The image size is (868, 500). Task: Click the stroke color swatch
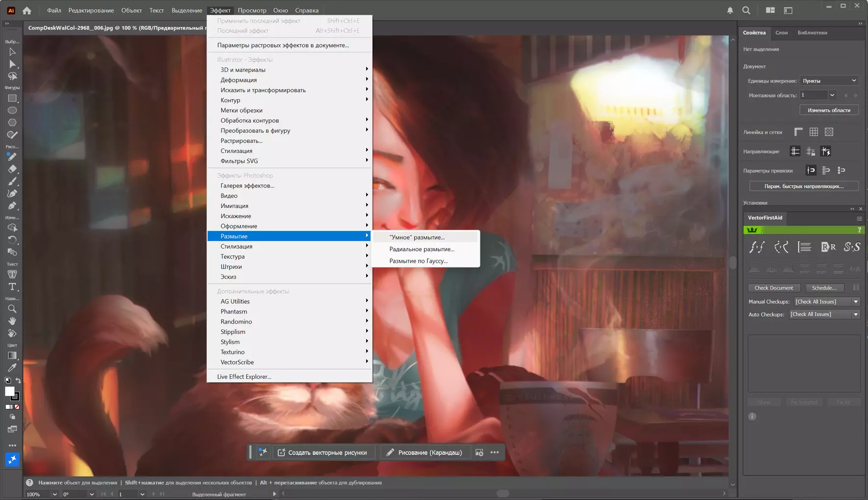(x=17, y=397)
